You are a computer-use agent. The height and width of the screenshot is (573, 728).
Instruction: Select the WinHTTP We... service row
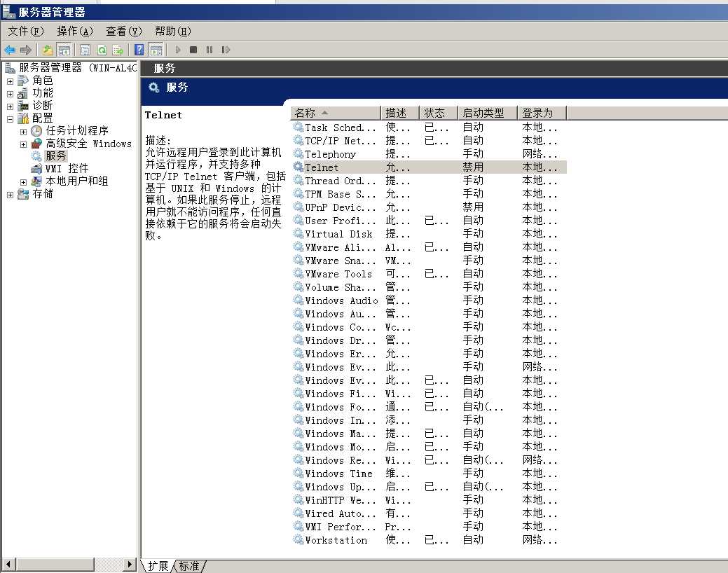(429, 499)
